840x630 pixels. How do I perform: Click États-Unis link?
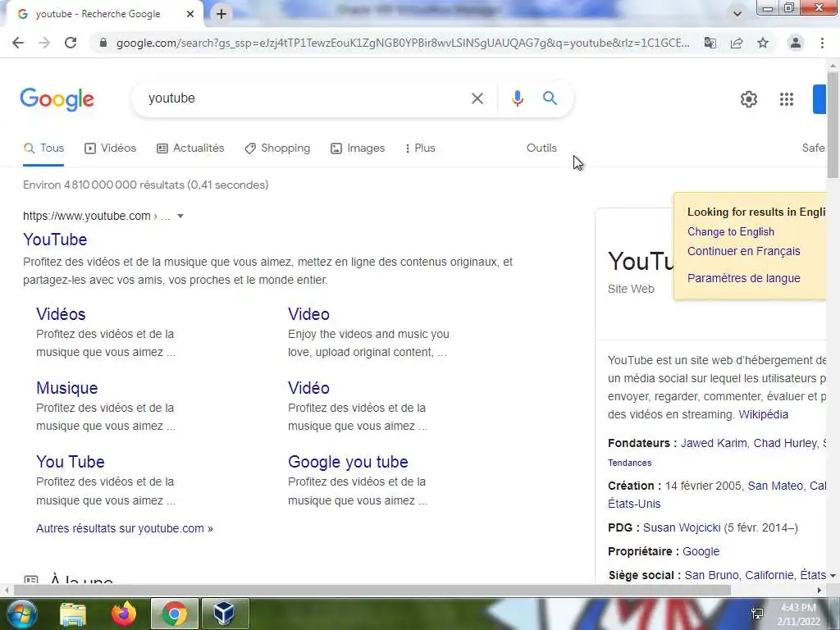(x=634, y=504)
